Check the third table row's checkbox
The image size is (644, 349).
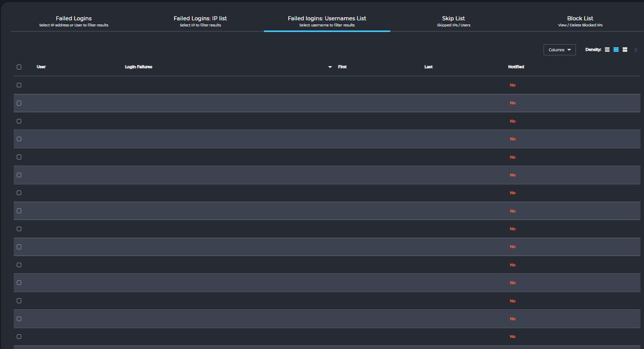pyautogui.click(x=19, y=121)
